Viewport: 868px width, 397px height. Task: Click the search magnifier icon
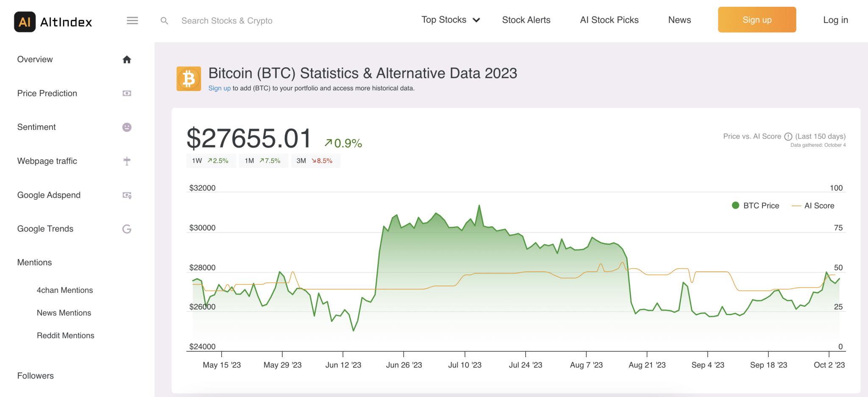[164, 21]
